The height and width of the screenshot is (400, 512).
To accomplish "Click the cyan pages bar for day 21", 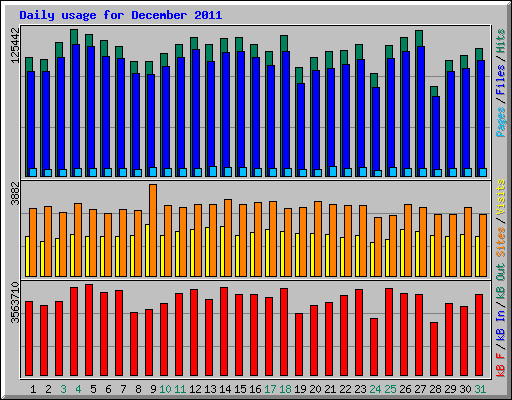I will pyautogui.click(x=333, y=171).
